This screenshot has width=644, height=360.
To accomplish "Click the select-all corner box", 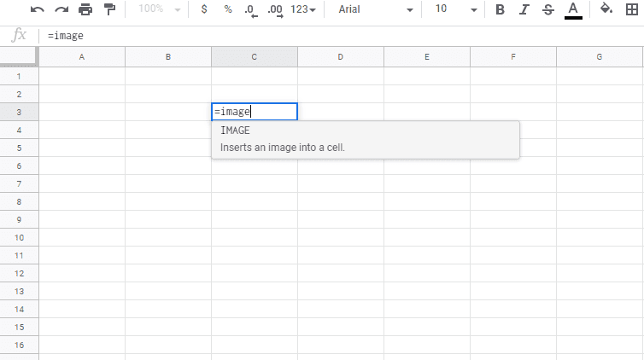I will point(19,56).
